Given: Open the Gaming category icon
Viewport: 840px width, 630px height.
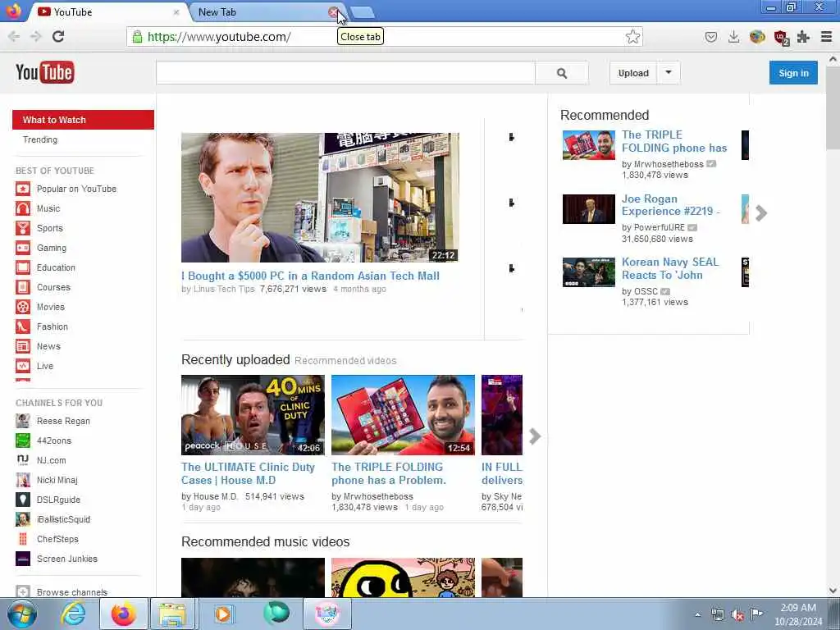Looking at the screenshot, I should click(x=23, y=248).
